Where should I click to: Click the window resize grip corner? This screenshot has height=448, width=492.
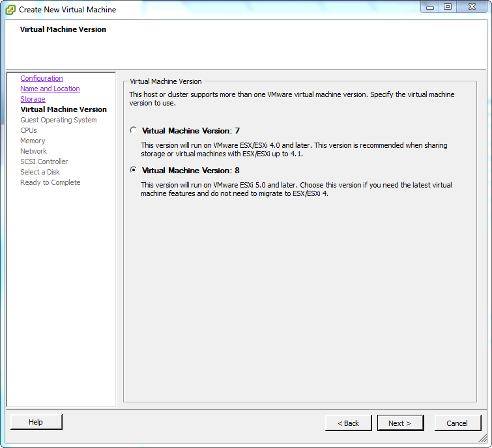(483, 438)
